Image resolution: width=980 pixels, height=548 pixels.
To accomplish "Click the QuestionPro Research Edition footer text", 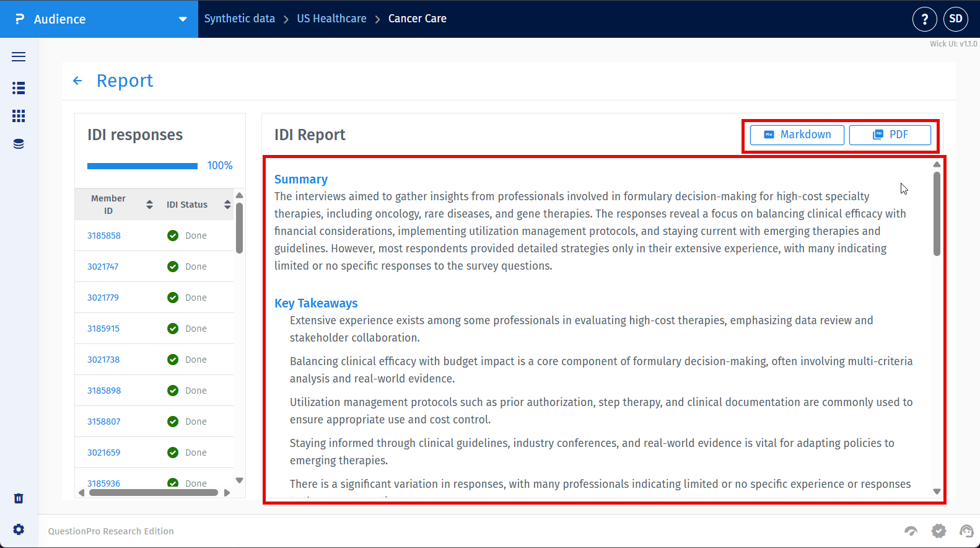I will [111, 531].
